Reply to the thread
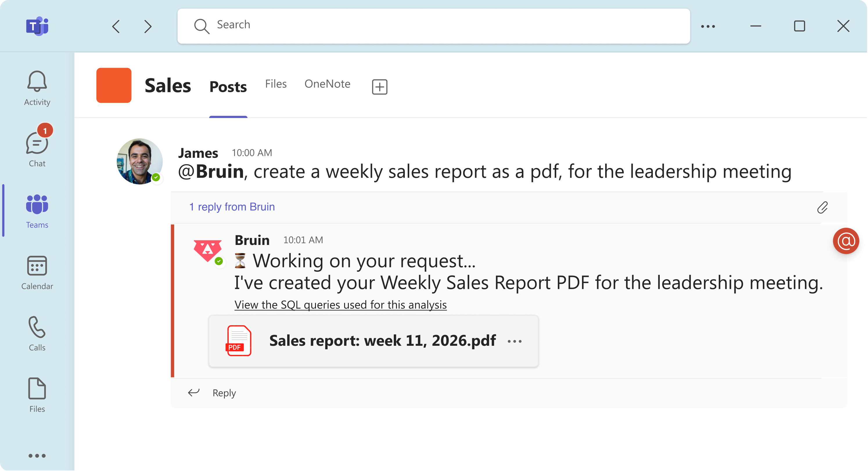The image size is (868, 471). 224,393
